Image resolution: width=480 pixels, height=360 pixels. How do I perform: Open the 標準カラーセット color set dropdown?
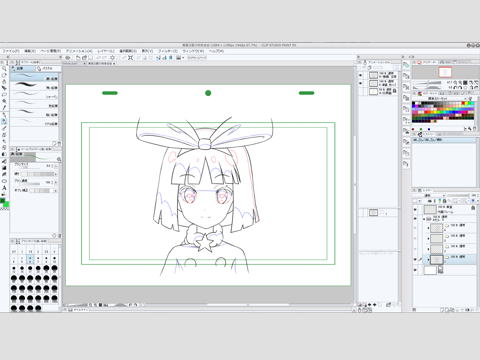click(x=440, y=99)
